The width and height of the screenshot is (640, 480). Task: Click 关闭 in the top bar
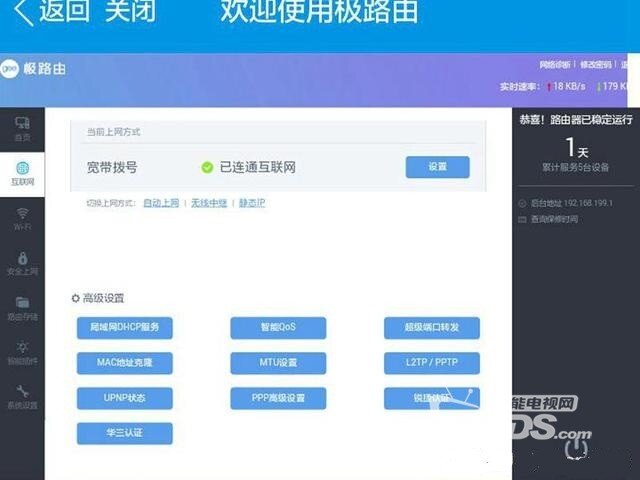130,14
